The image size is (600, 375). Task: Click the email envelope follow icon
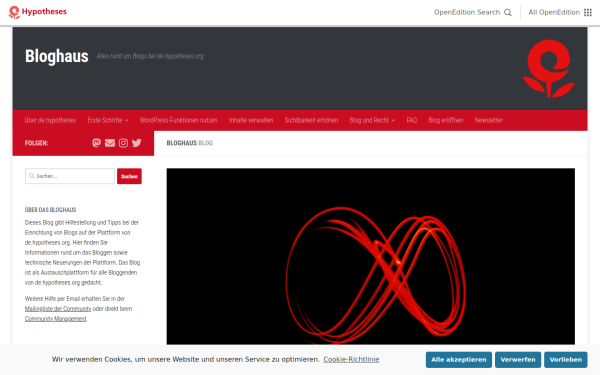110,143
